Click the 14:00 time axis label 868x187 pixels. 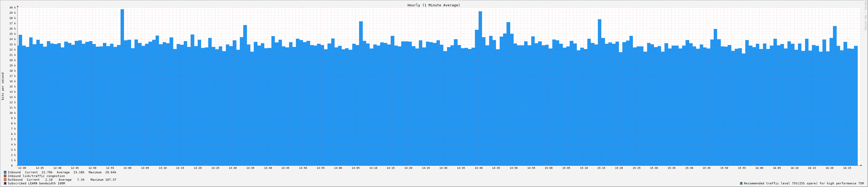coord(338,168)
